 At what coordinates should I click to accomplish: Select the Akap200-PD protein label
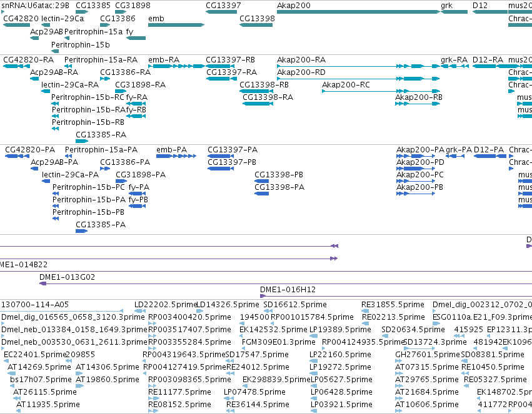pyautogui.click(x=420, y=162)
